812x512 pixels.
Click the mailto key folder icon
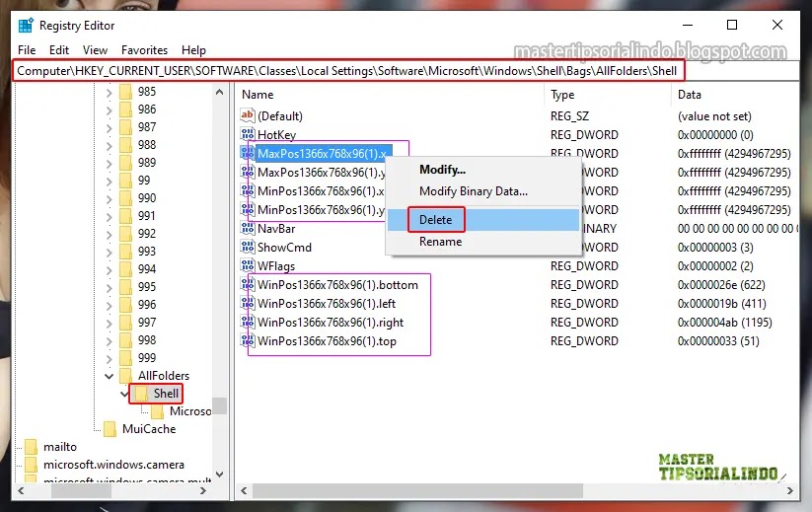tap(31, 446)
